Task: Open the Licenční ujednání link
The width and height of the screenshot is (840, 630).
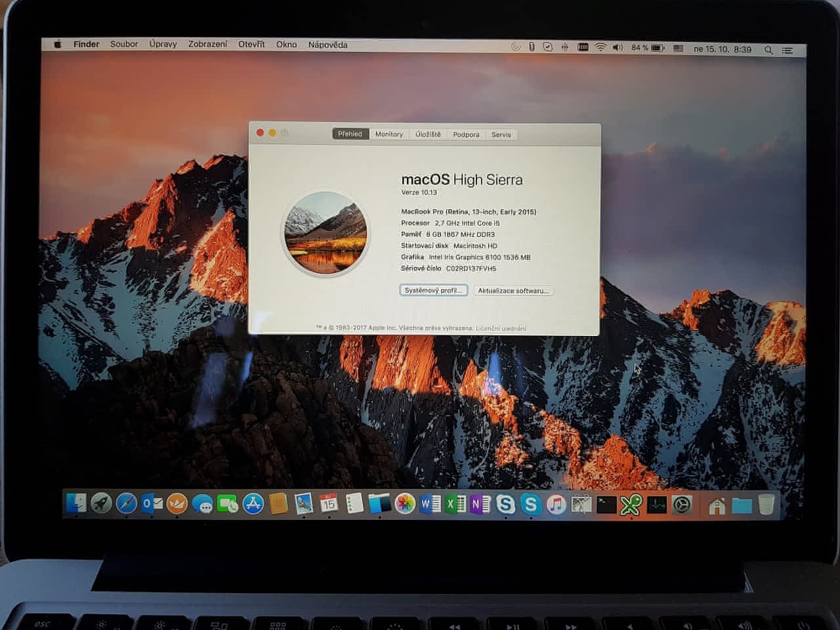Action: pyautogui.click(x=501, y=328)
